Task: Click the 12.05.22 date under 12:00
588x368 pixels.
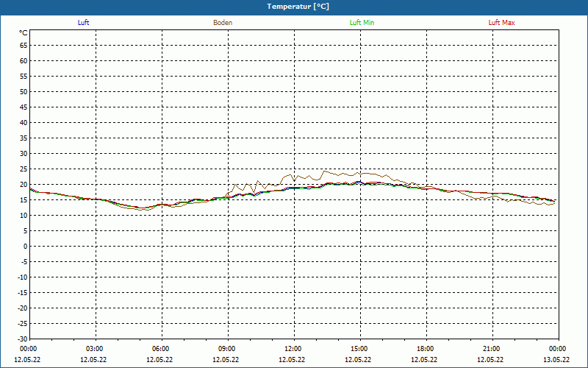Action: tap(292, 360)
